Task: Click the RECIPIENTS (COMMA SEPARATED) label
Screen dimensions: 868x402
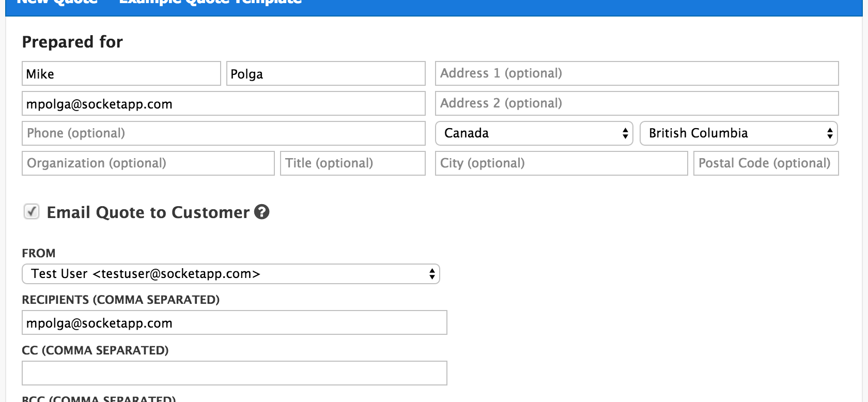Action: click(x=121, y=300)
